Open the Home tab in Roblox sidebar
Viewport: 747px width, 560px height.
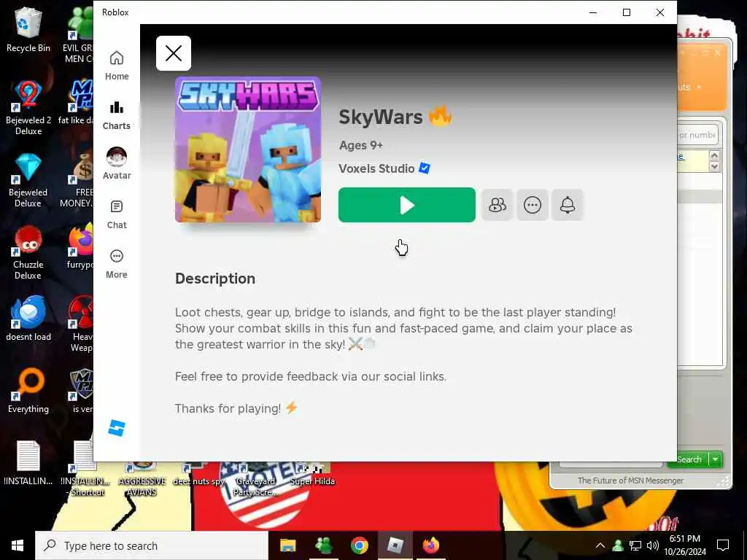pyautogui.click(x=117, y=66)
